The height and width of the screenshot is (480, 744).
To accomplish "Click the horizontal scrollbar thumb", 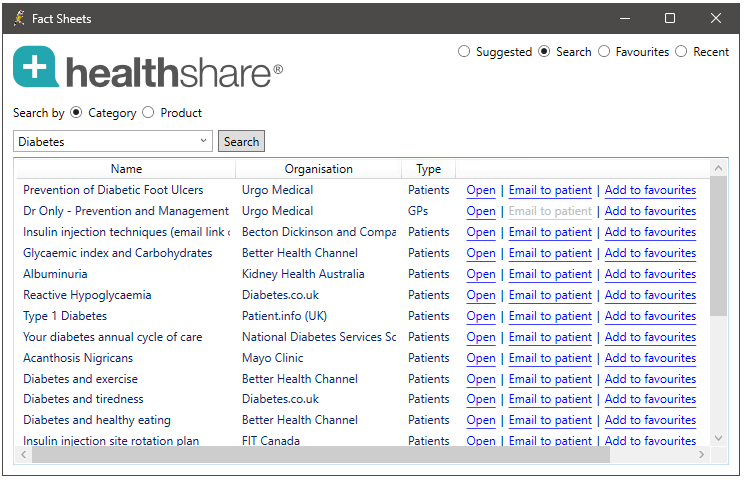I will point(321,454).
